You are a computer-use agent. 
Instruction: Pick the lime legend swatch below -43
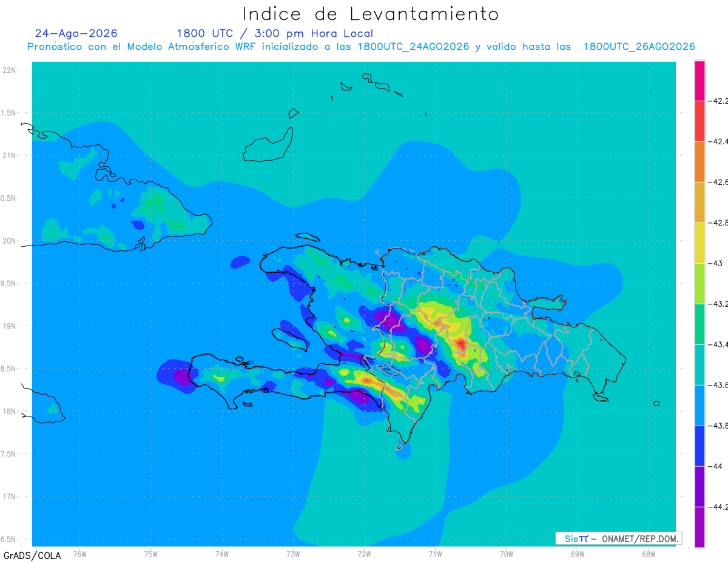click(x=699, y=284)
